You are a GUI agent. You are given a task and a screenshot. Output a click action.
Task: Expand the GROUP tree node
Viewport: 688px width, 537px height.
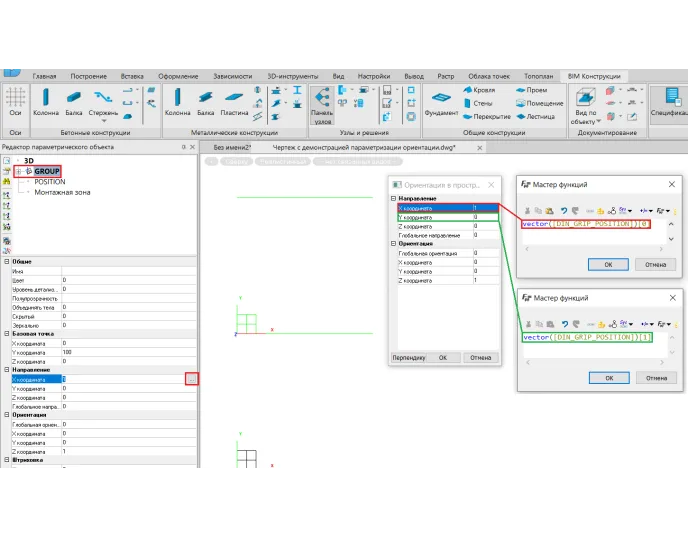[x=19, y=171]
